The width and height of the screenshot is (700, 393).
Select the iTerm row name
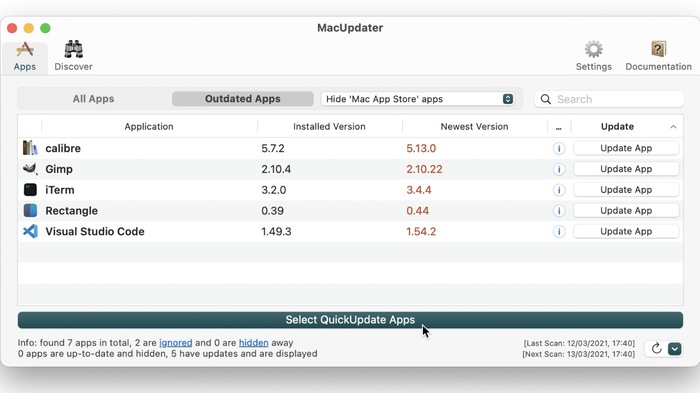(x=60, y=190)
